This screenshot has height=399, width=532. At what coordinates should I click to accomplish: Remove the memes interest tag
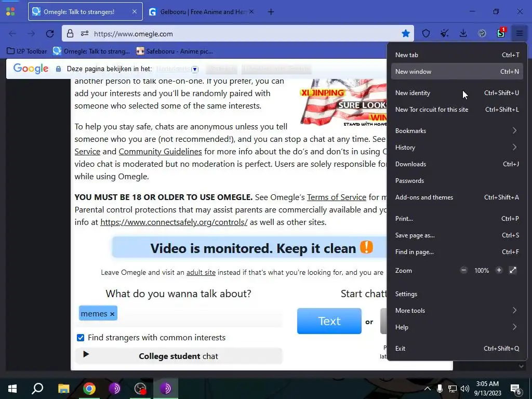pyautogui.click(x=112, y=314)
